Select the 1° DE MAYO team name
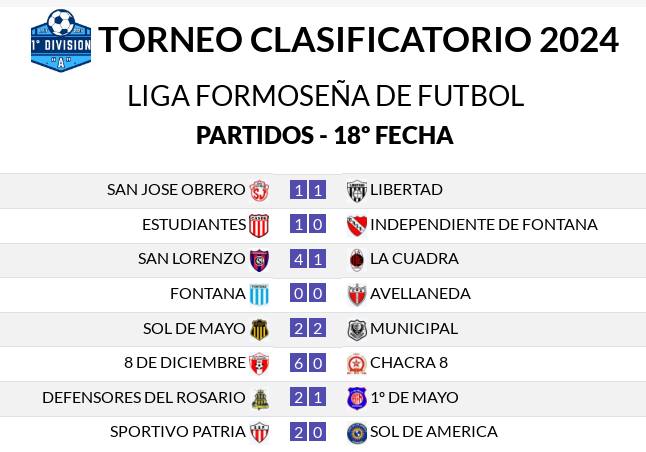Image resolution: width=646 pixels, height=452 pixels. tap(414, 398)
